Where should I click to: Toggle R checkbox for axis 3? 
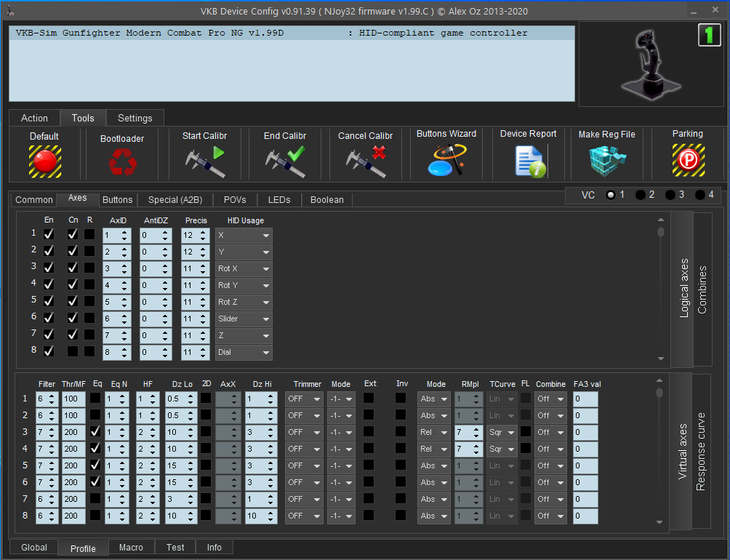(x=89, y=268)
